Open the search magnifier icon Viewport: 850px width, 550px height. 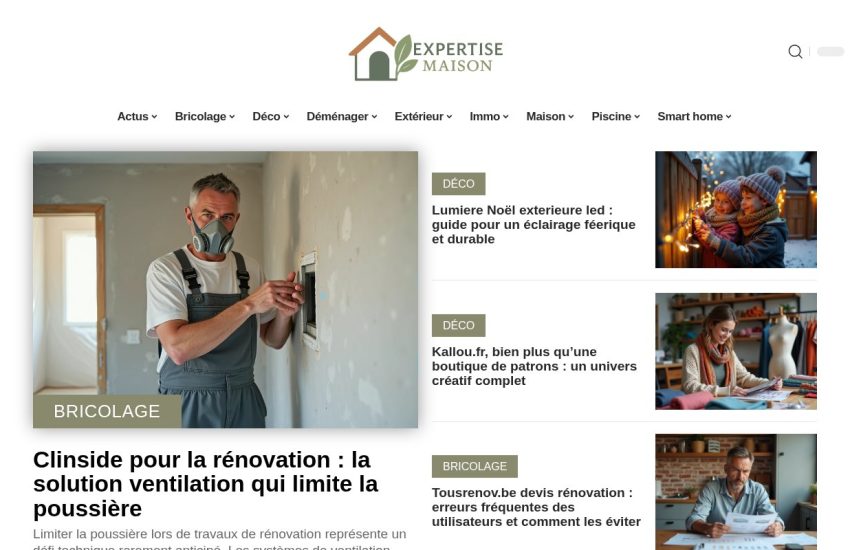click(795, 51)
